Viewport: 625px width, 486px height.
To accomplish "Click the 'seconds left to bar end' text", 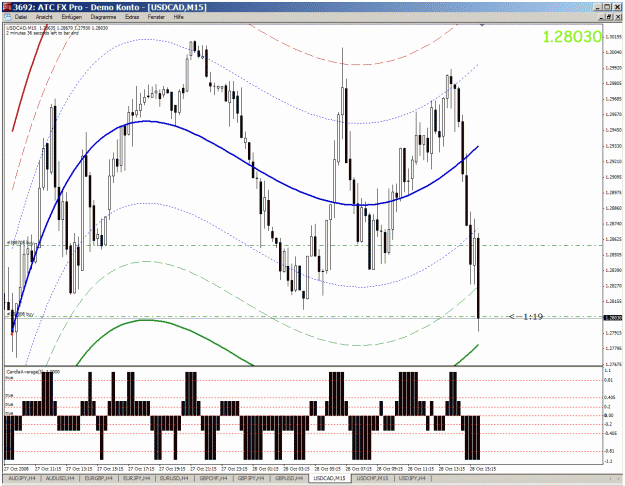I will click(42, 33).
